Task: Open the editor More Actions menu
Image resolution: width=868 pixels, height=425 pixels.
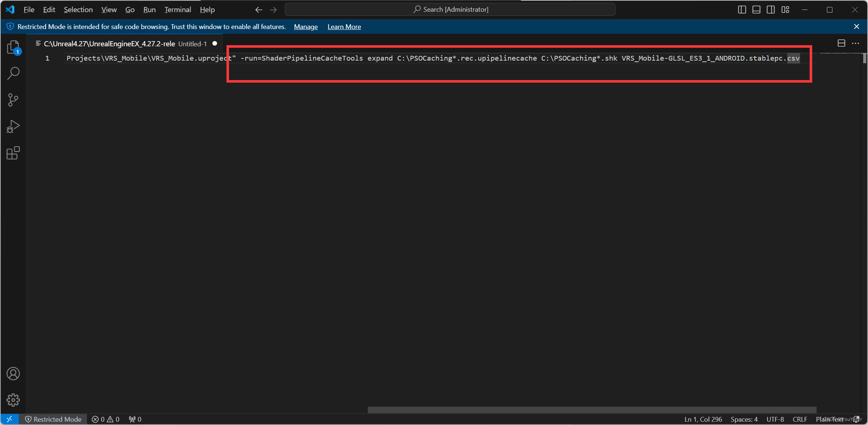Action: pos(856,43)
